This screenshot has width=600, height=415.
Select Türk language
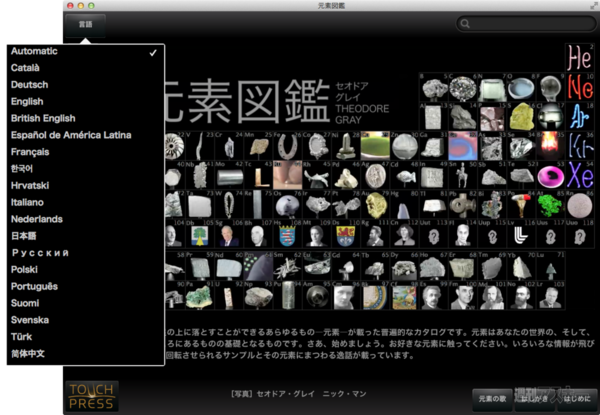tap(86, 337)
